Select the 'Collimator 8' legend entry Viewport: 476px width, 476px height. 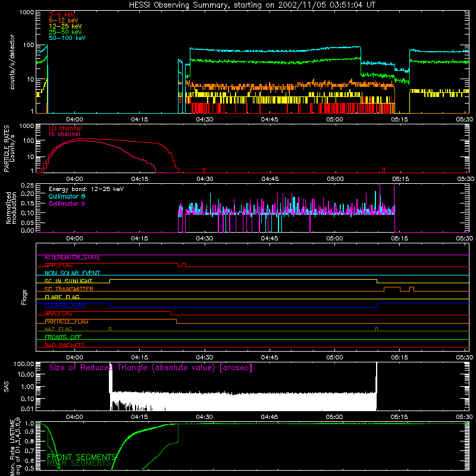(x=67, y=196)
